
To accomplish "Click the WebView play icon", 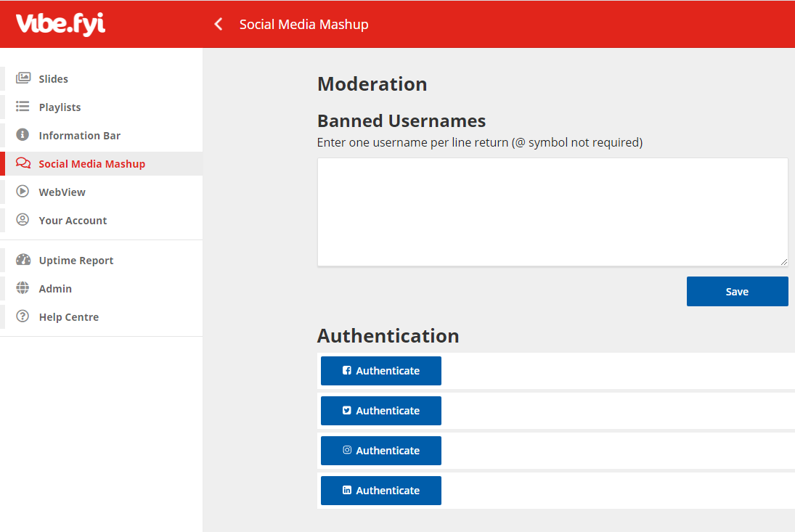I will point(23,192).
